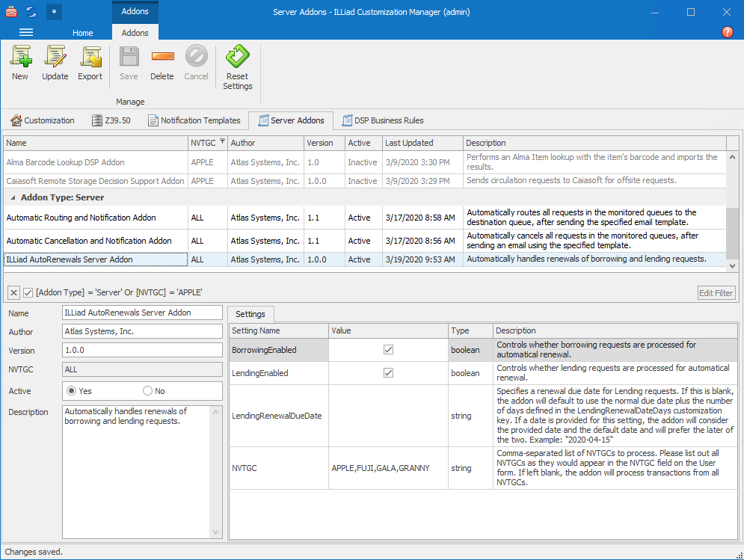Toggle the BorrowingEnabled checkbox
744x560 pixels.
pos(388,349)
